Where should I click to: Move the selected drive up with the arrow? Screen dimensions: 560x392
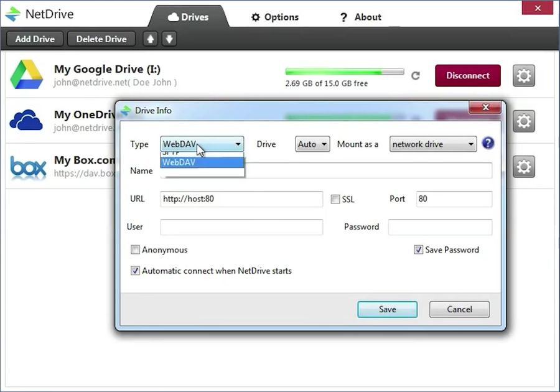(x=151, y=39)
